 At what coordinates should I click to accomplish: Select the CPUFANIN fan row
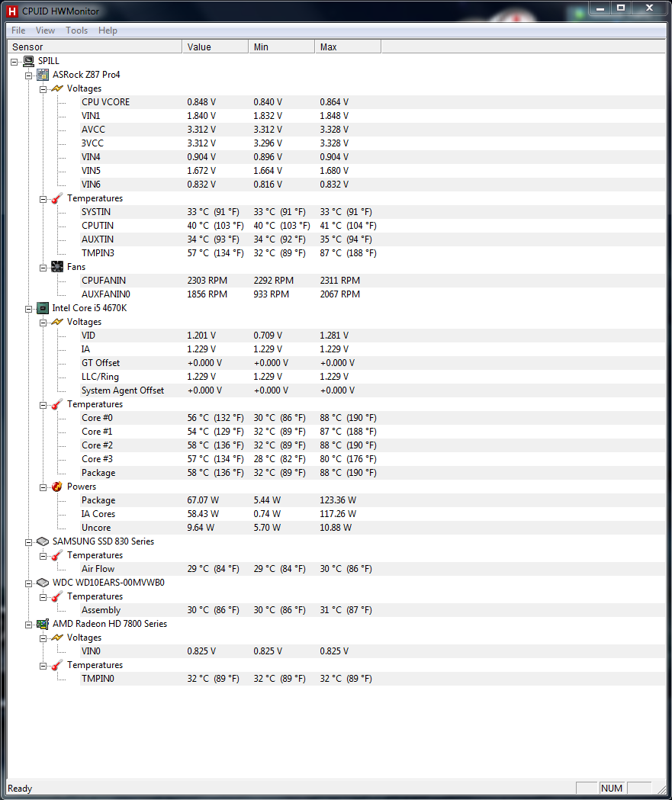[x=372, y=281]
